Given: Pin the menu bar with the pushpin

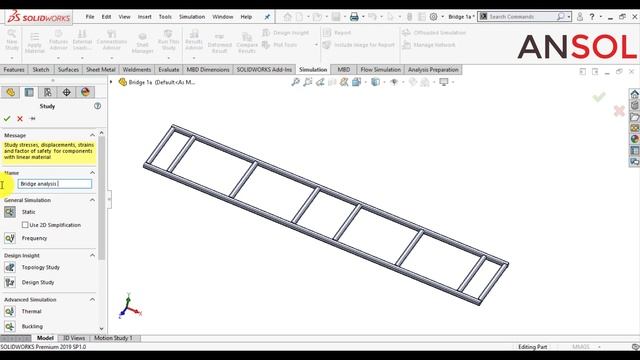Looking at the screenshot, I should (x=267, y=17).
